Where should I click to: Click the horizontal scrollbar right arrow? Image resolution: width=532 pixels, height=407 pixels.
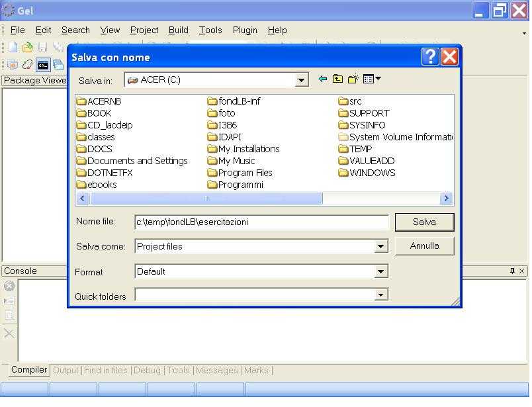pyautogui.click(x=447, y=198)
